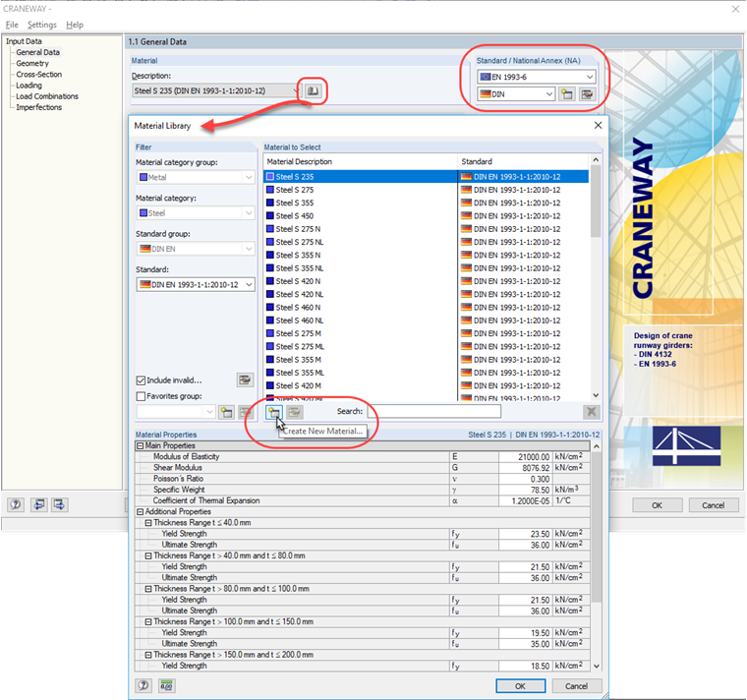Select Steel S 275 ML row

(427, 346)
